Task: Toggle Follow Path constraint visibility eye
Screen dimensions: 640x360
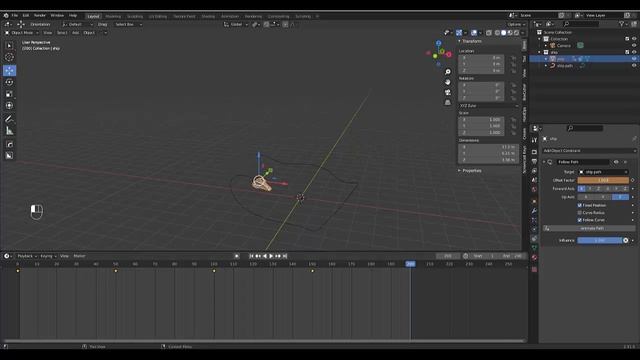Action: pyautogui.click(x=616, y=162)
